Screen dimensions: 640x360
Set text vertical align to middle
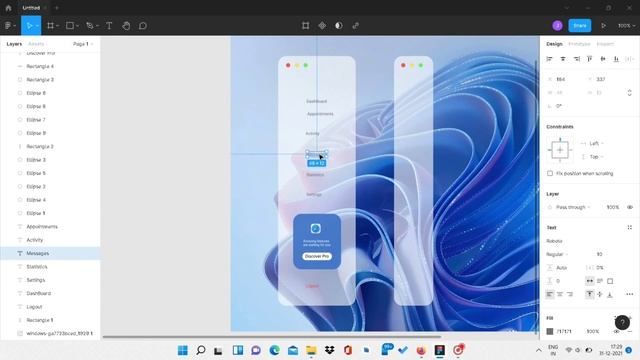pyautogui.click(x=600, y=294)
